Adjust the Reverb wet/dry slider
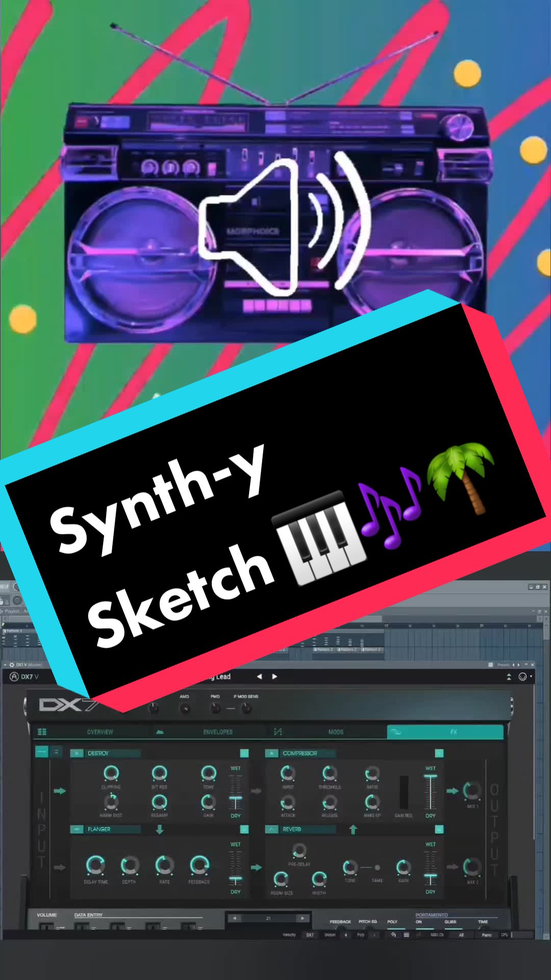Viewport: 551px width, 980px height. (x=431, y=868)
